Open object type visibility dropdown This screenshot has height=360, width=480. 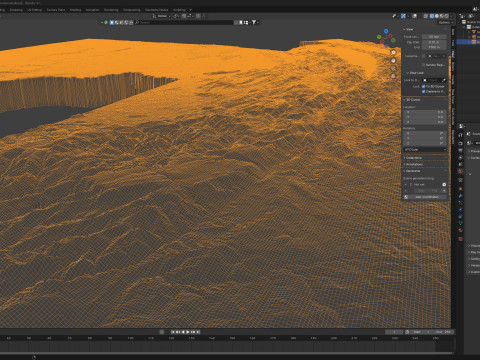[395, 16]
